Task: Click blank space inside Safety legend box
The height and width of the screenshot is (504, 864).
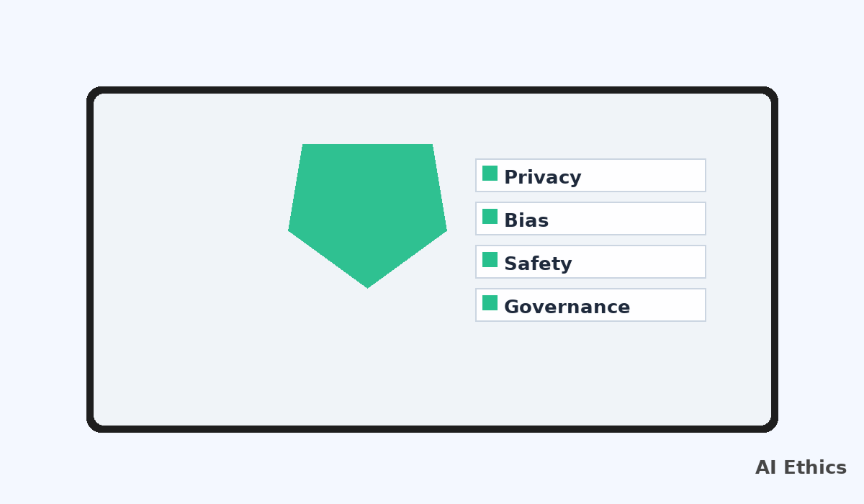Action: point(641,262)
